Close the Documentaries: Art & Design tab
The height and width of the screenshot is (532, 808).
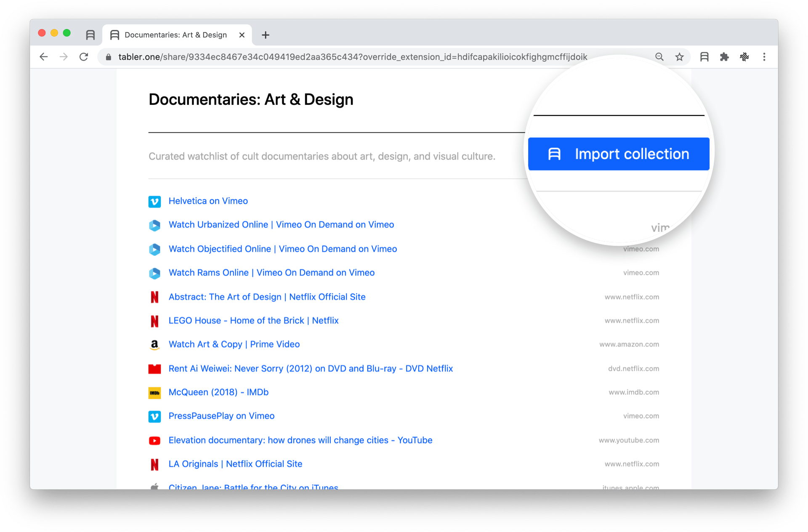point(242,35)
